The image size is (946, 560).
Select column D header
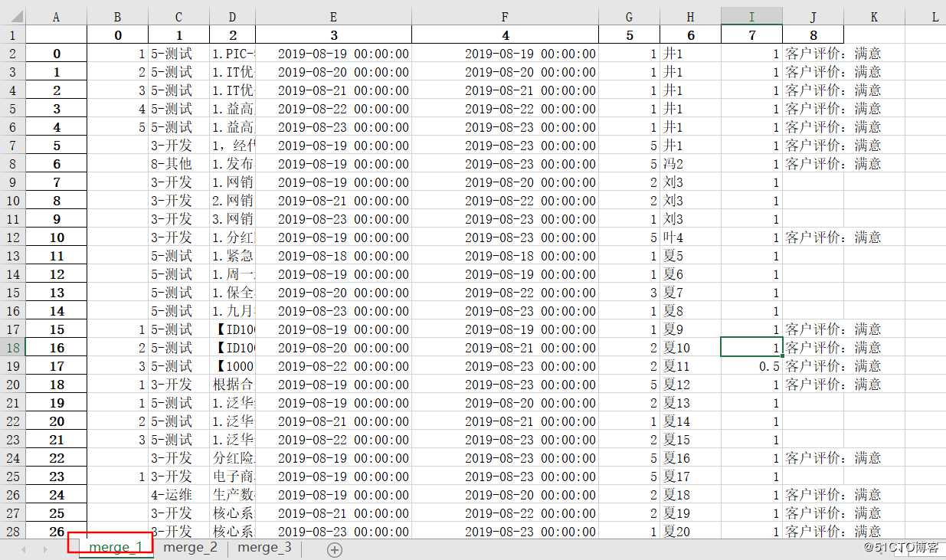coord(233,17)
